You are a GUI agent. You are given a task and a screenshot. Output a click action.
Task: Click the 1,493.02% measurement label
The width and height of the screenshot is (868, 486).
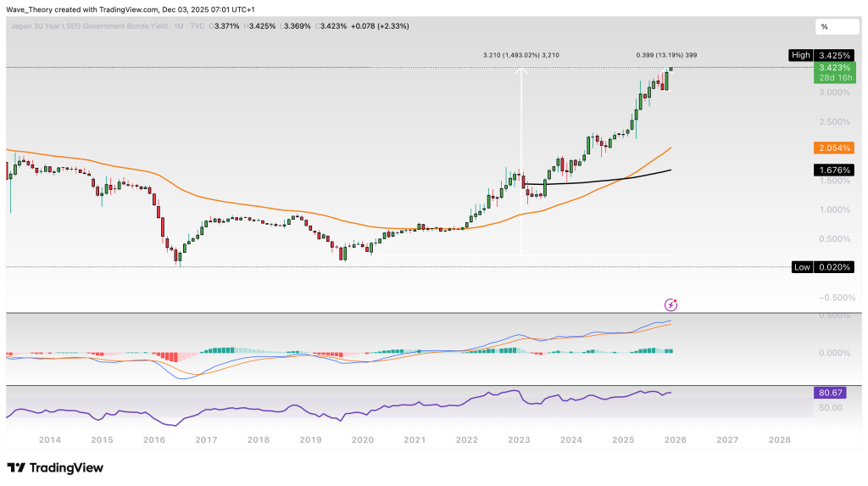point(521,55)
